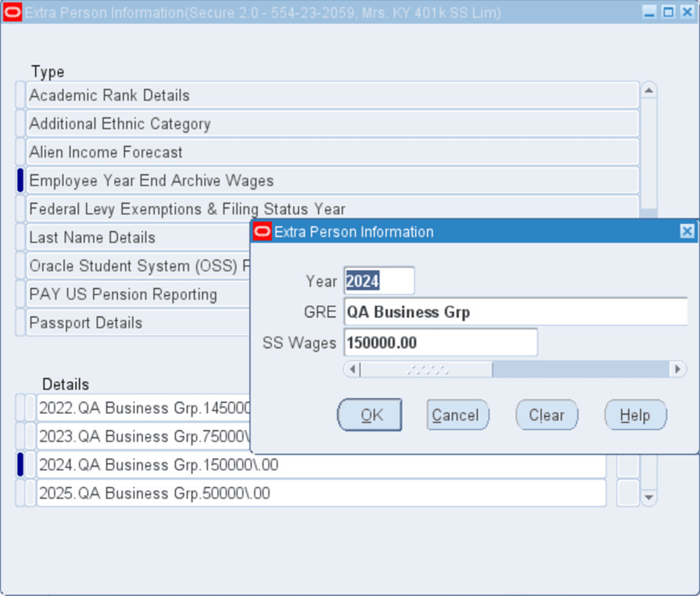Select the PAY US Pension Reporting type
Screen dimensions: 700x596
138,294
